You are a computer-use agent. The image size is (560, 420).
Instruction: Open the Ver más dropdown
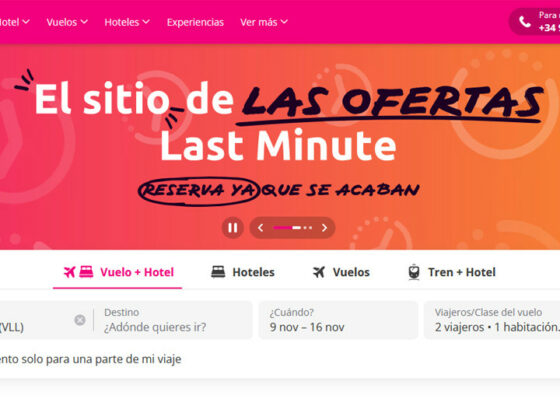[264, 22]
